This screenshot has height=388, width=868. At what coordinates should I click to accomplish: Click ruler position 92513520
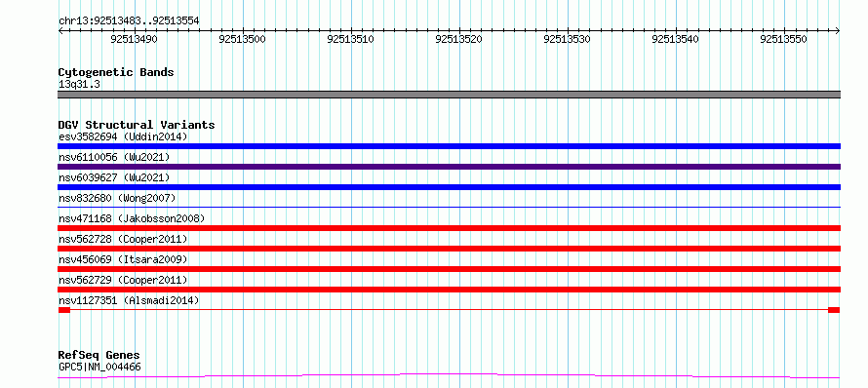pyautogui.click(x=459, y=39)
